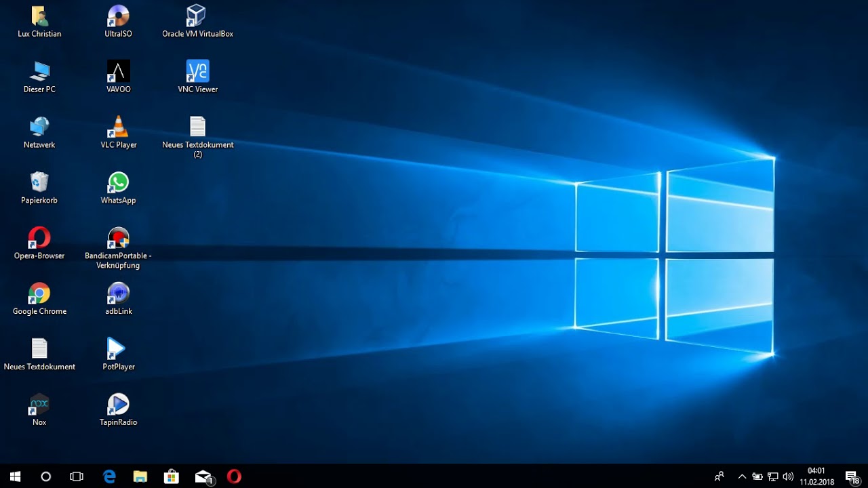Open the volume speaker icon
Viewport: 868px width, 488px height.
tap(788, 476)
